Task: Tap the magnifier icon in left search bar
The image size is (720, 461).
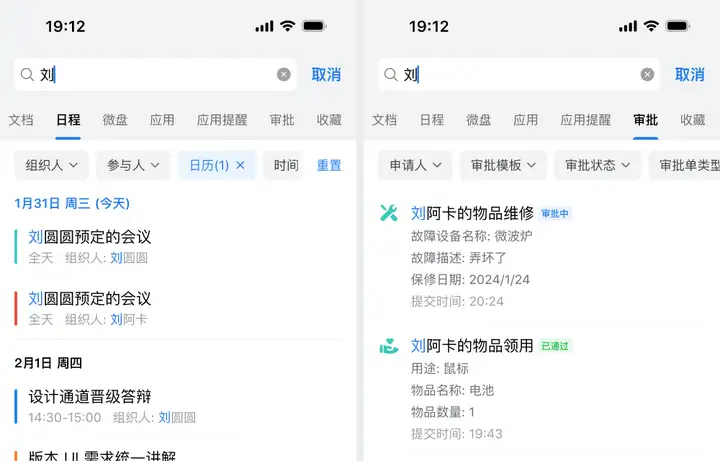Action: tap(27, 74)
